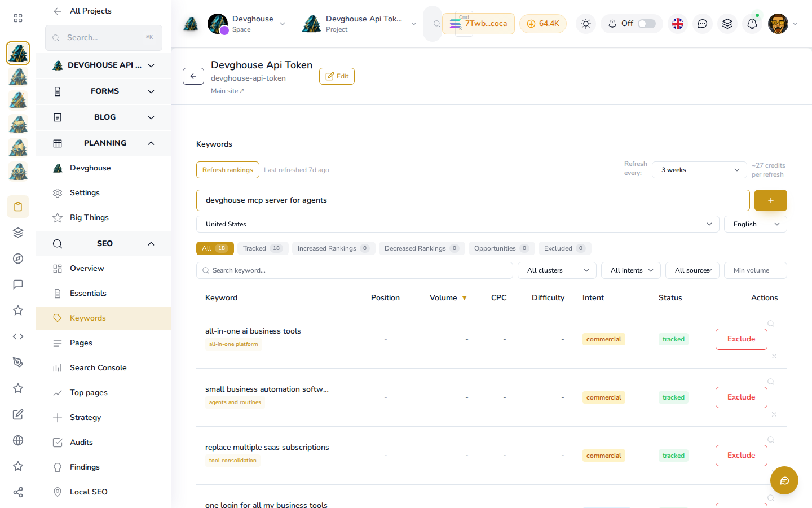The image size is (812, 508).
Task: Sort the table by Volume column
Action: tap(448, 298)
